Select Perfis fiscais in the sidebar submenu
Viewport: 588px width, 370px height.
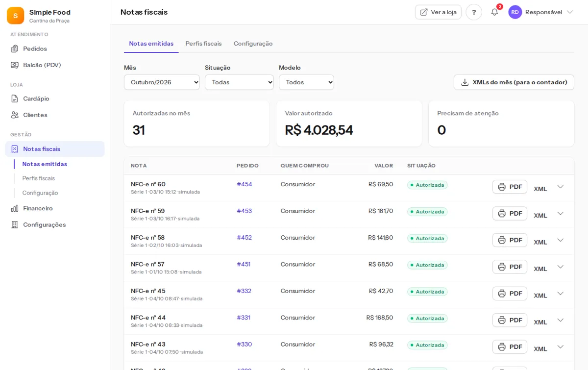pos(39,178)
